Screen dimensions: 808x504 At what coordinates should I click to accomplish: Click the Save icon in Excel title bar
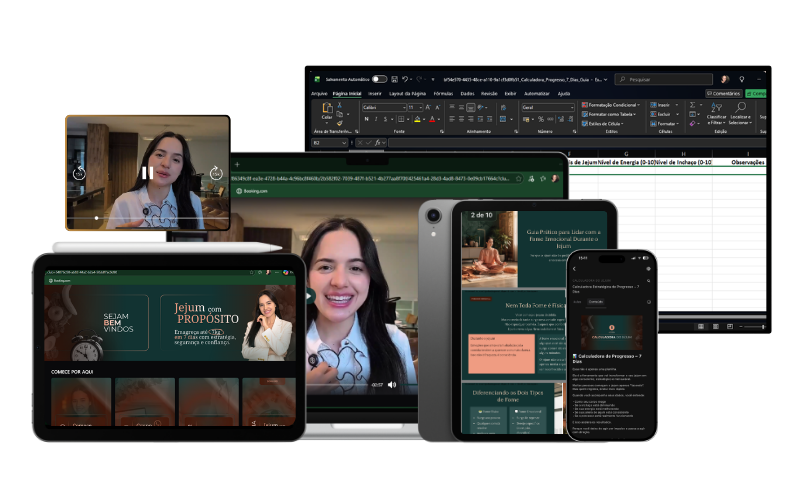[394, 79]
